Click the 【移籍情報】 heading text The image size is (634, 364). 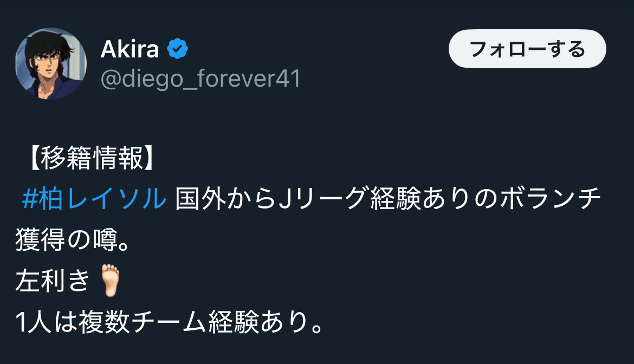pos(92,158)
